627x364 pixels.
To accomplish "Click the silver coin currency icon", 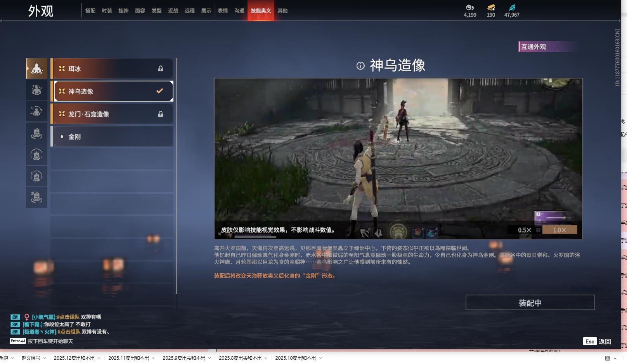I will click(470, 7).
